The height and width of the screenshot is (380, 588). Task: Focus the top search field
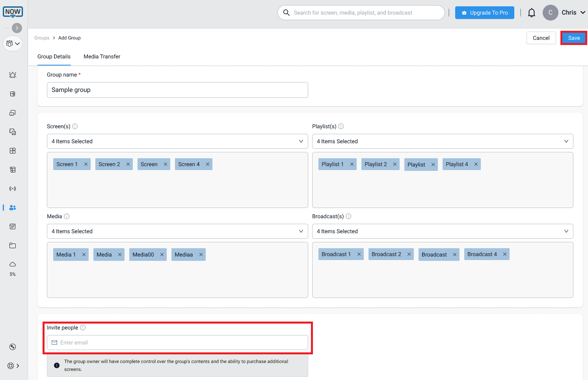coord(361,13)
